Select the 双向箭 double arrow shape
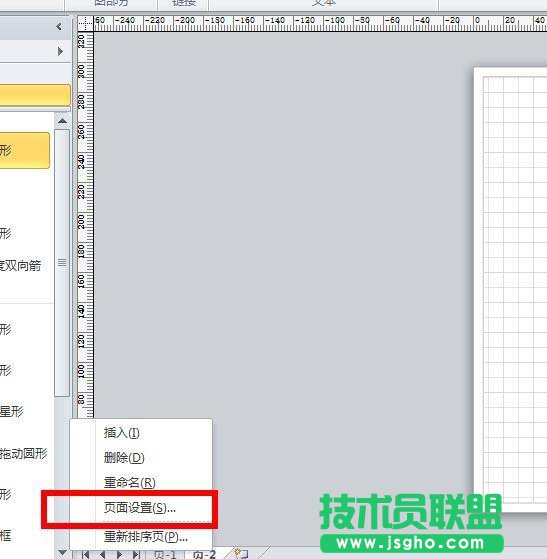Screen dimensions: 547x559 pos(20,266)
